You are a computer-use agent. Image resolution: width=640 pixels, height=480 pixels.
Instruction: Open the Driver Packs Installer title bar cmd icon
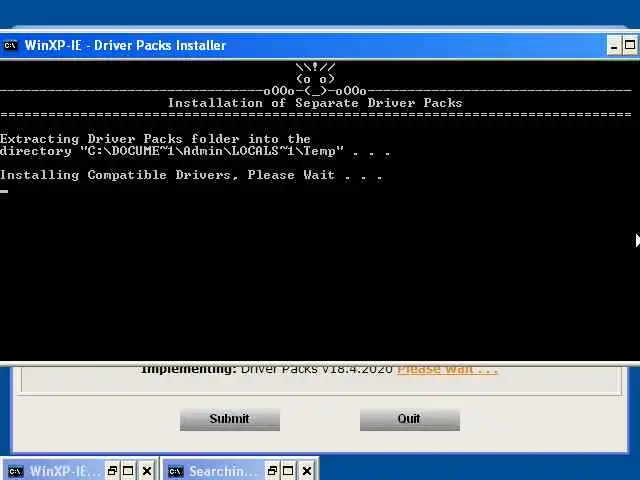(10, 45)
